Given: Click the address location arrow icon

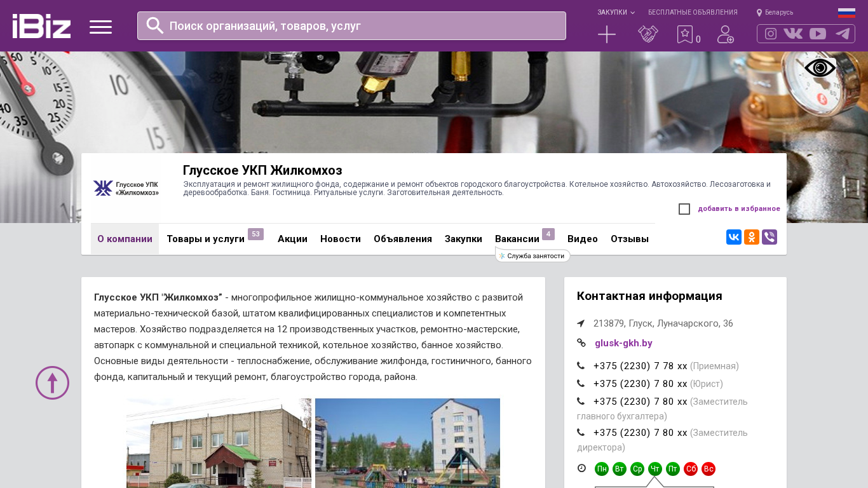Looking at the screenshot, I should [x=581, y=323].
